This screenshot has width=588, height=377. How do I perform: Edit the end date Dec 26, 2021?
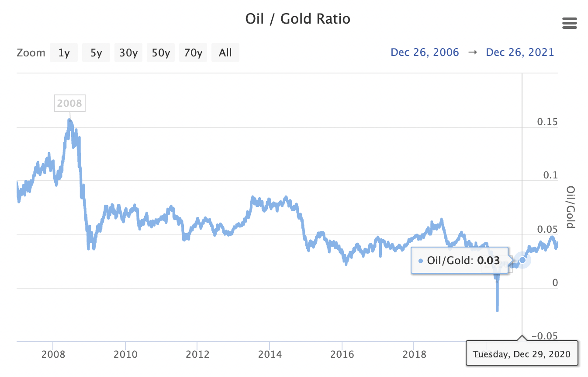click(520, 52)
